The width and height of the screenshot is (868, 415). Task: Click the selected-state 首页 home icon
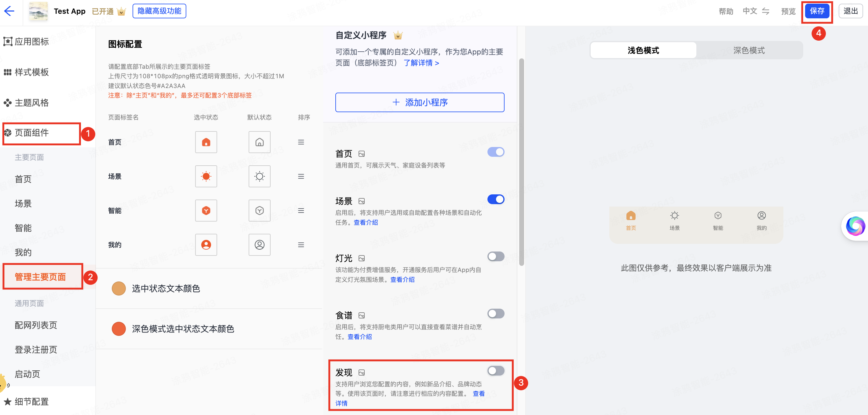[x=206, y=142]
